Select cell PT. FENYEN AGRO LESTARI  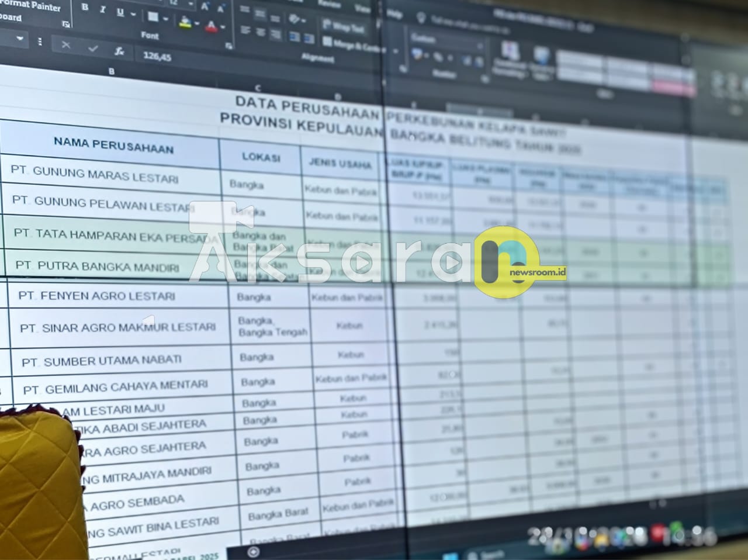click(97, 296)
